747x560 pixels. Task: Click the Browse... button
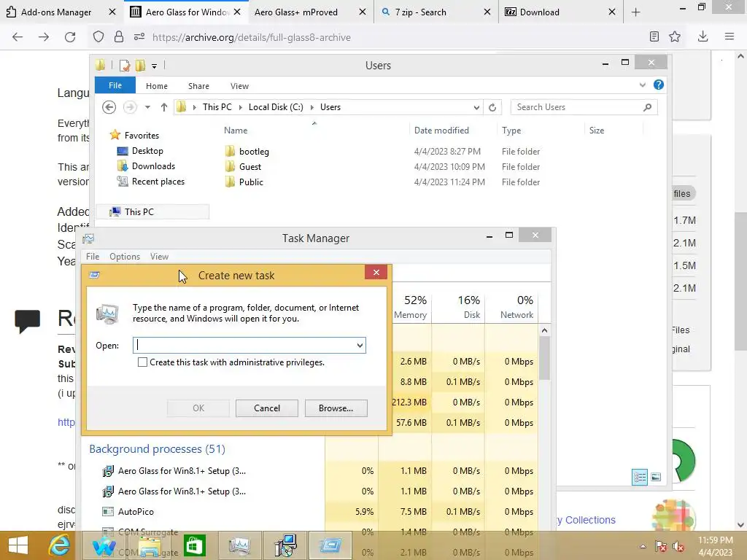coord(336,408)
